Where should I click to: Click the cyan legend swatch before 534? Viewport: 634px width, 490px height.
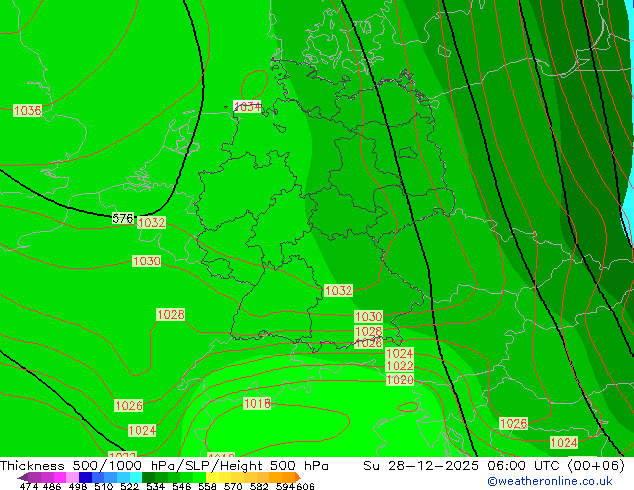[136, 477]
